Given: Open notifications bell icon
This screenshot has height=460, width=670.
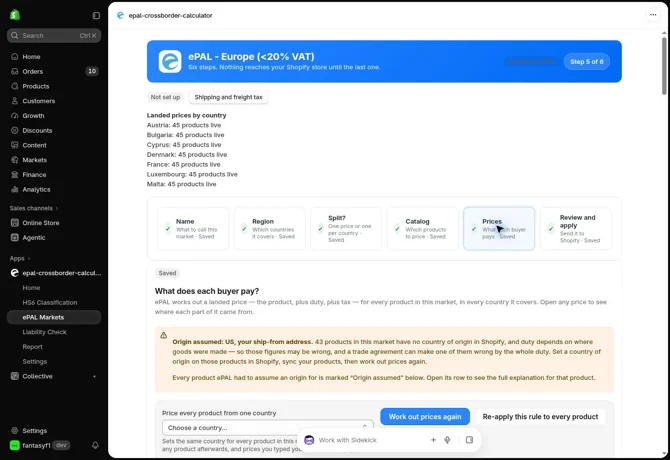Looking at the screenshot, I should 95,445.
